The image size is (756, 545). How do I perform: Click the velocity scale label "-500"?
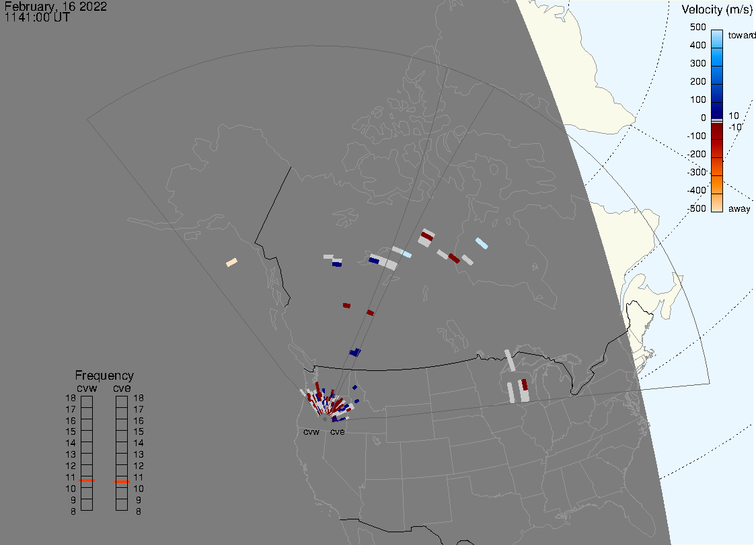(x=696, y=208)
